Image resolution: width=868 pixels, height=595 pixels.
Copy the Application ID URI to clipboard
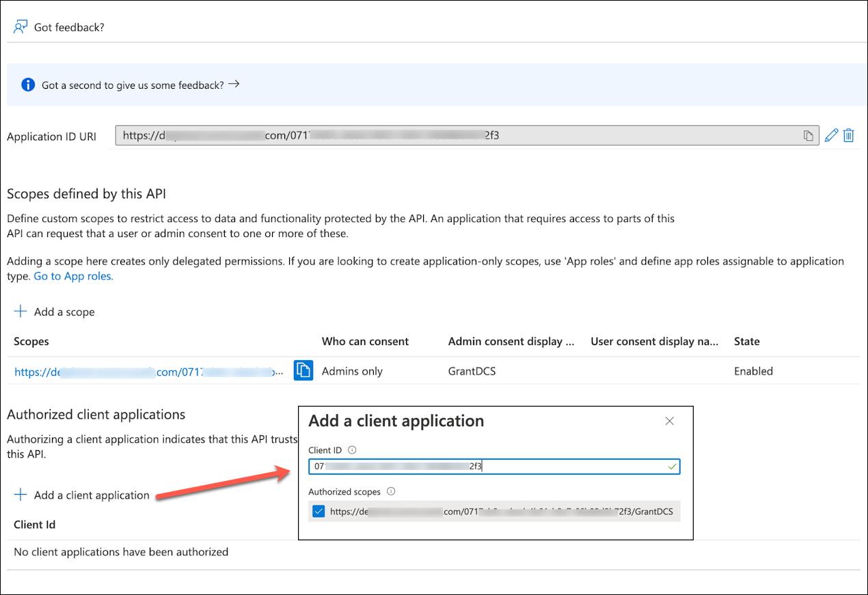click(808, 136)
